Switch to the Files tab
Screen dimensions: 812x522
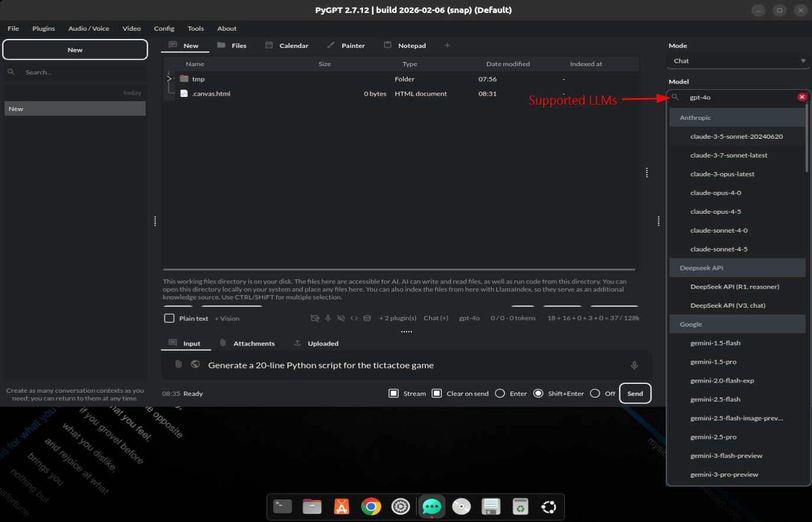[232, 45]
